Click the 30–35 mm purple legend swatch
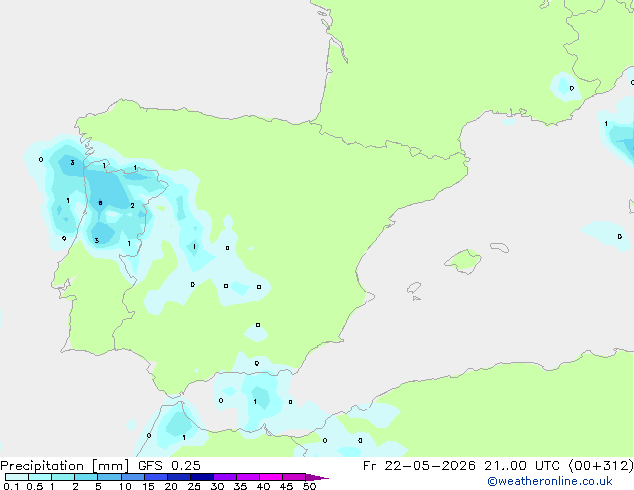This screenshot has height=490, width=634. (x=224, y=477)
